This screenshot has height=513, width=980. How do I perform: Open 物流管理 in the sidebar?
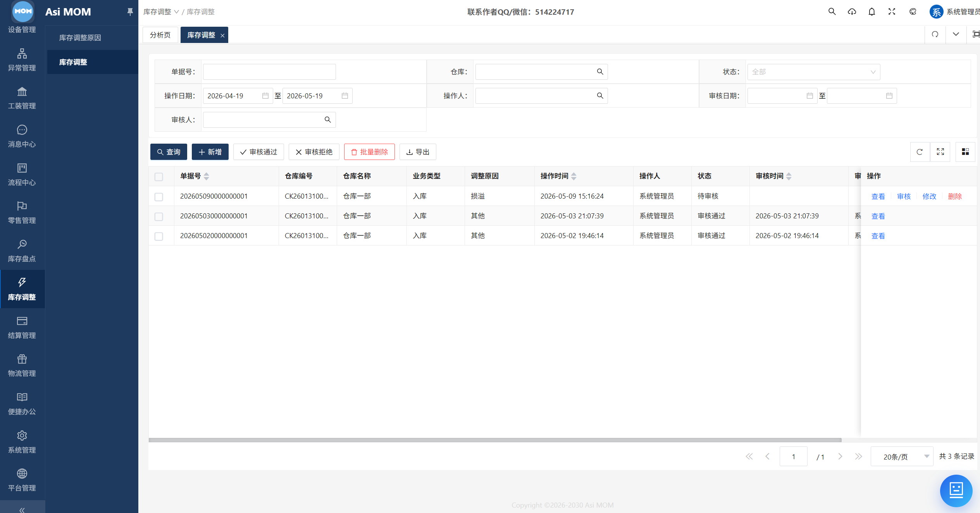coord(22,365)
